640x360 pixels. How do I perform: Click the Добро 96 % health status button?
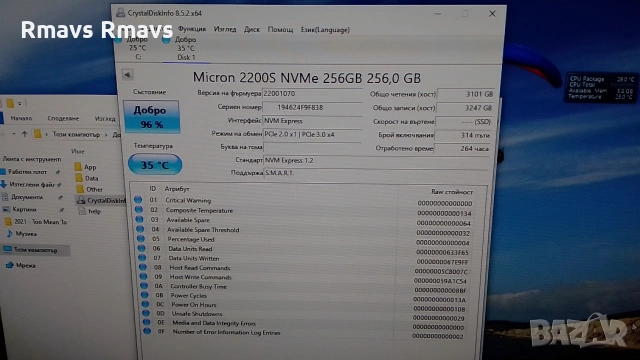point(151,117)
